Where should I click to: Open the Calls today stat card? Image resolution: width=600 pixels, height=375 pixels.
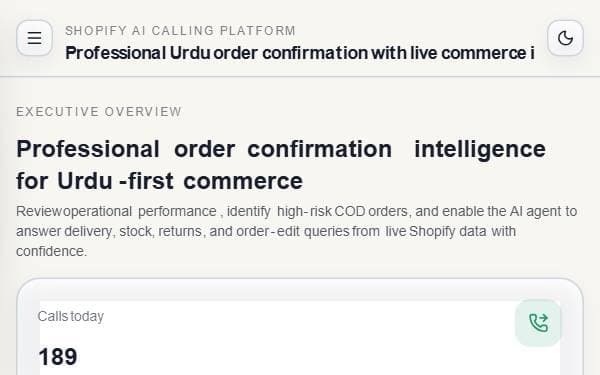coord(300,327)
